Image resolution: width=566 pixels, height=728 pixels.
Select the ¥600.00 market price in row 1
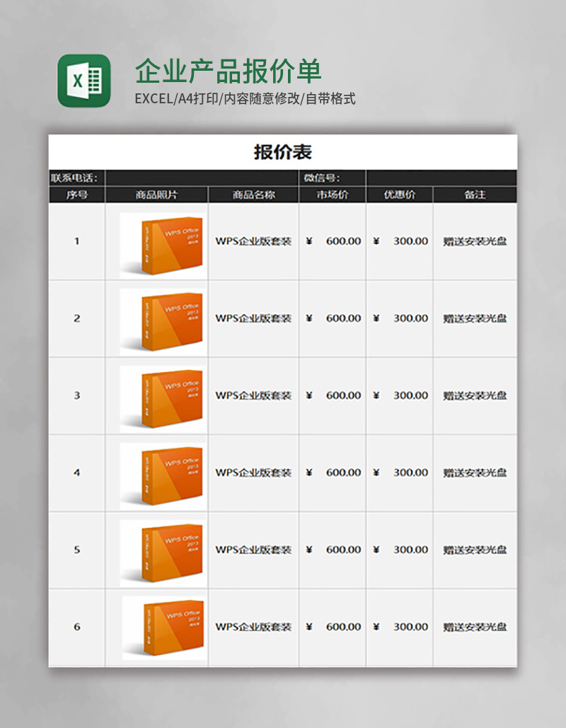[333, 241]
